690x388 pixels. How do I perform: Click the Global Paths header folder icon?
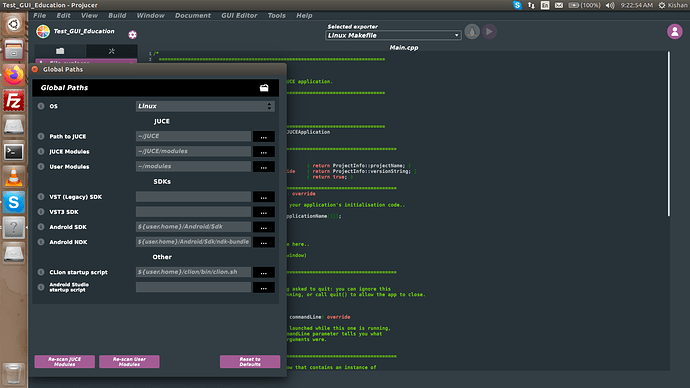[x=264, y=88]
